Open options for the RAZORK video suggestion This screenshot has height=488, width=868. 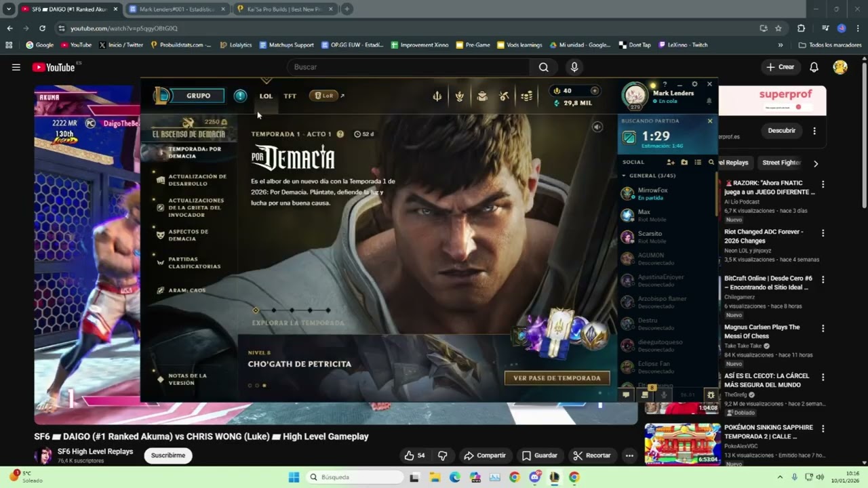(823, 184)
